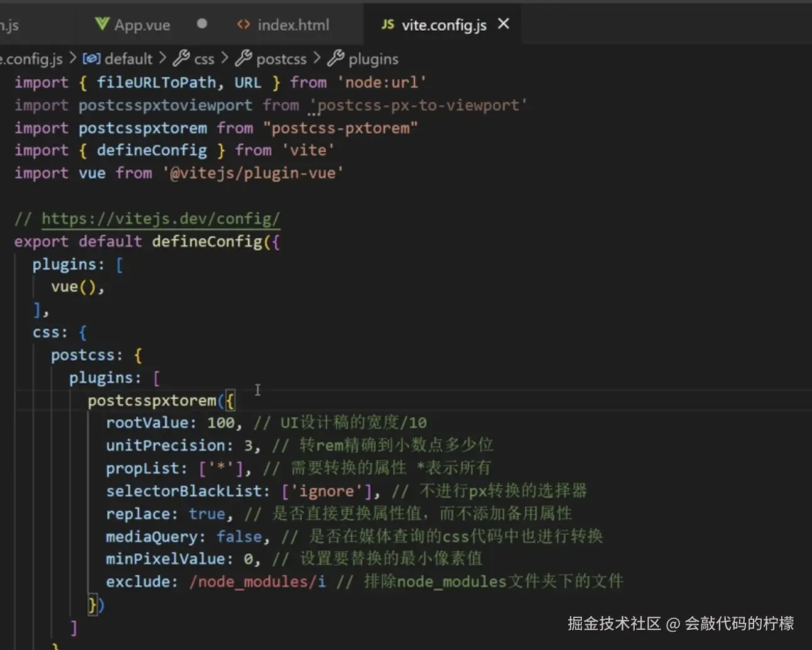The image size is (812, 650).
Task: Click the mediaQuery value false
Action: [239, 536]
